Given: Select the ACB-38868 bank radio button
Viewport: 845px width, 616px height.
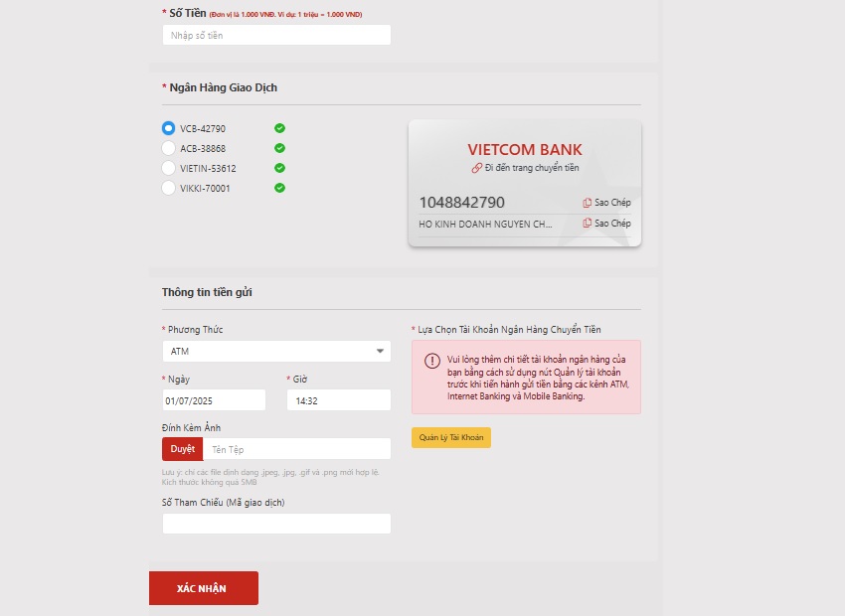Looking at the screenshot, I should 168,148.
